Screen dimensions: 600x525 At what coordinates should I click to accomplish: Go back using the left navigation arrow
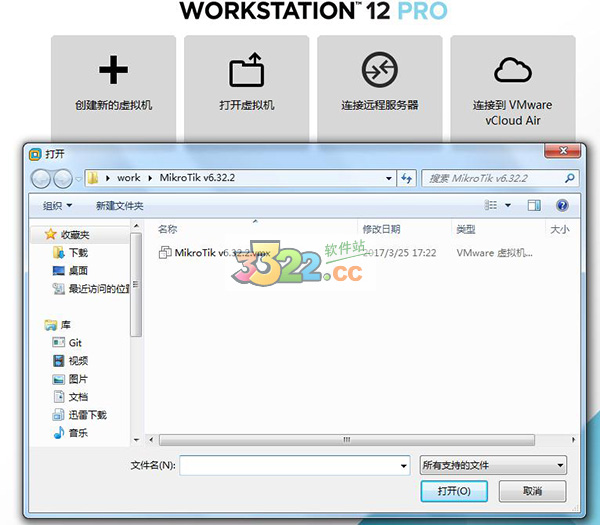pyautogui.click(x=41, y=178)
